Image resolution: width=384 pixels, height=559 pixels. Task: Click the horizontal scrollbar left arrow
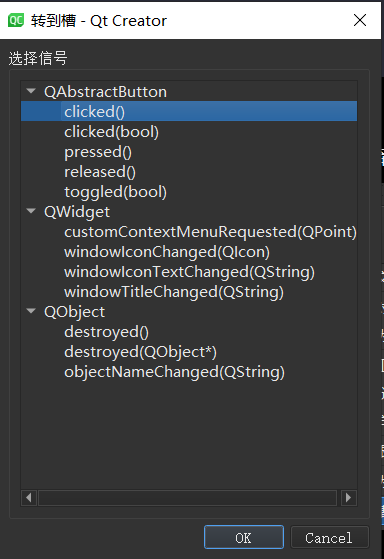[x=29, y=497]
